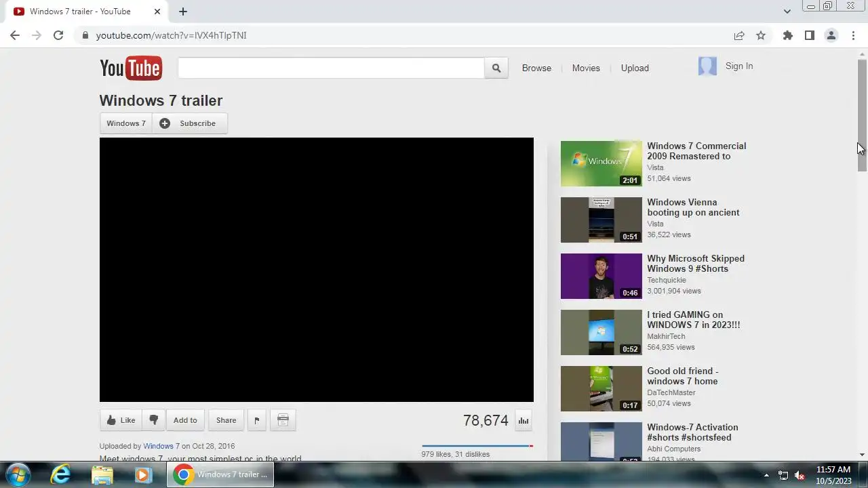Open Chrome tab search dropdown

click(787, 12)
